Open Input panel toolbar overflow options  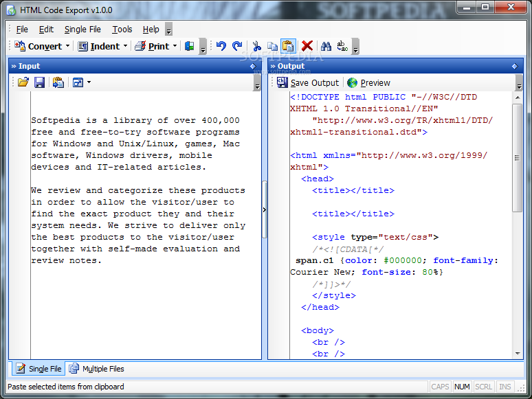coord(257,83)
